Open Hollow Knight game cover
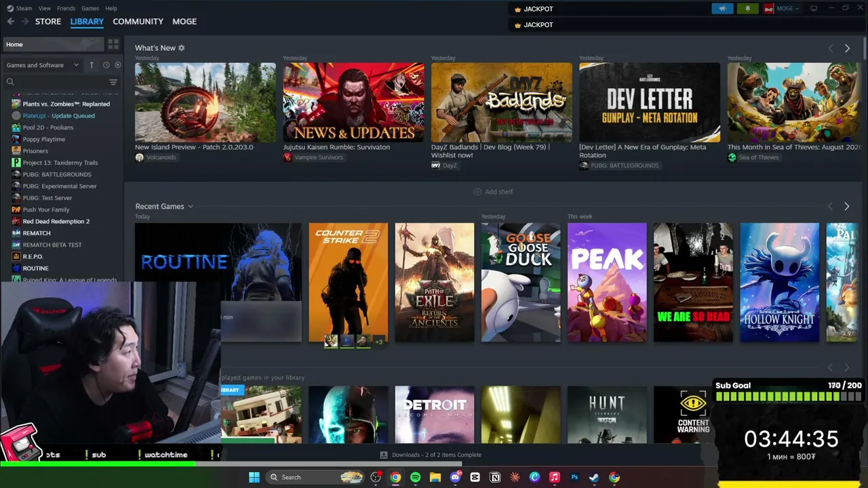This screenshot has width=868, height=488. (x=780, y=283)
